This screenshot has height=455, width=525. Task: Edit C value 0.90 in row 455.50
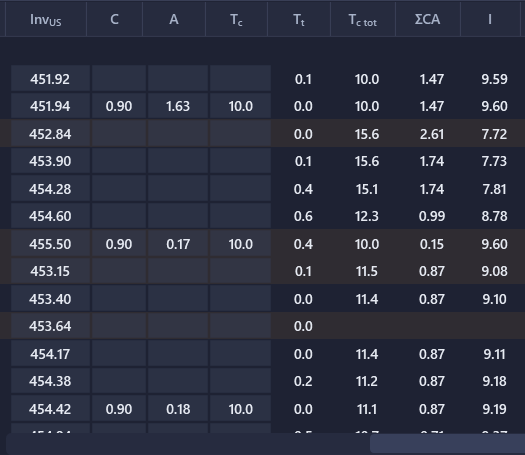pyautogui.click(x=119, y=244)
